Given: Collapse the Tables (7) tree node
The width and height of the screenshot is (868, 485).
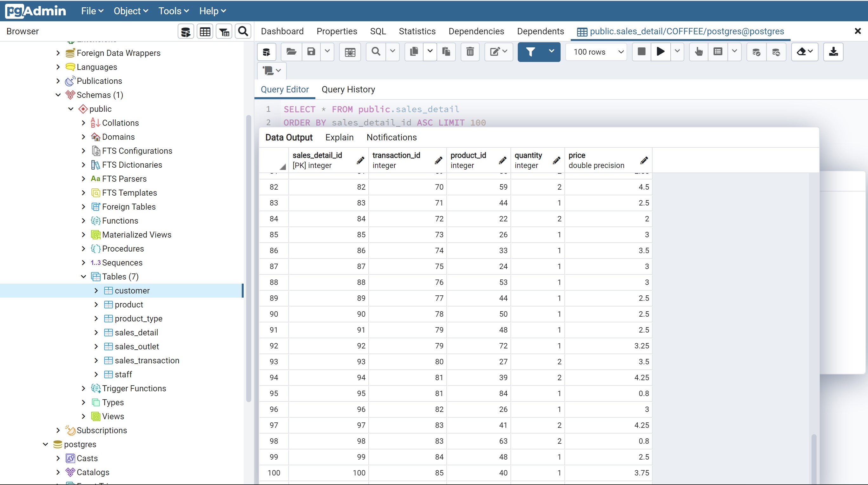Looking at the screenshot, I should [83, 277].
